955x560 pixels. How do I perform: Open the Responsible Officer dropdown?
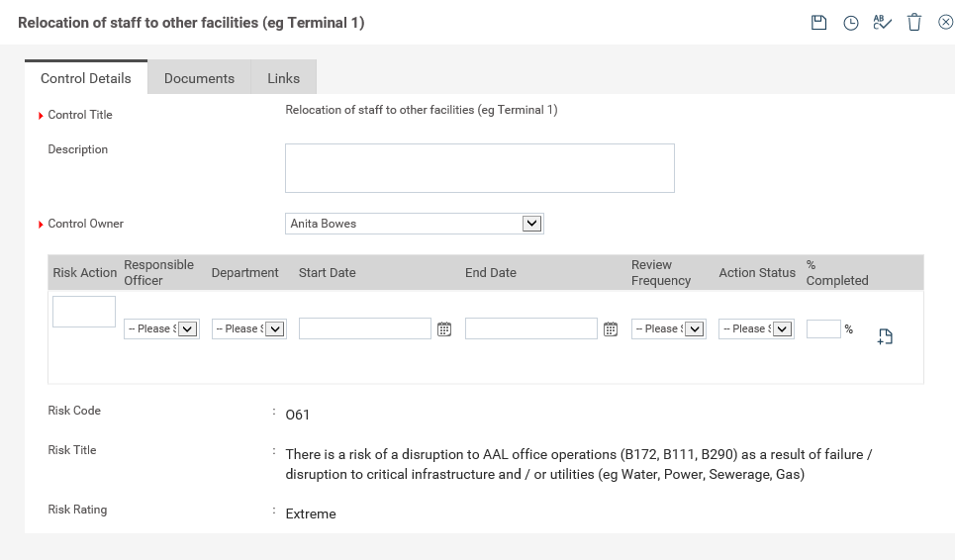[188, 328]
